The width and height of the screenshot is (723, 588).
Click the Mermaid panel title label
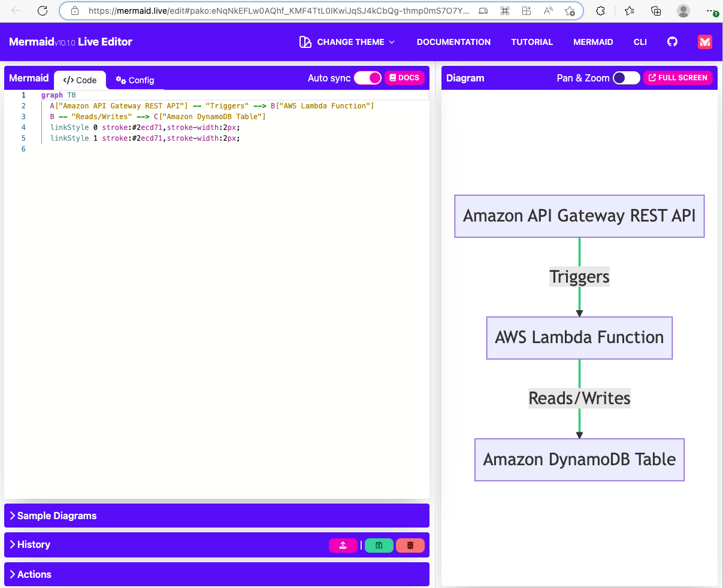click(29, 78)
